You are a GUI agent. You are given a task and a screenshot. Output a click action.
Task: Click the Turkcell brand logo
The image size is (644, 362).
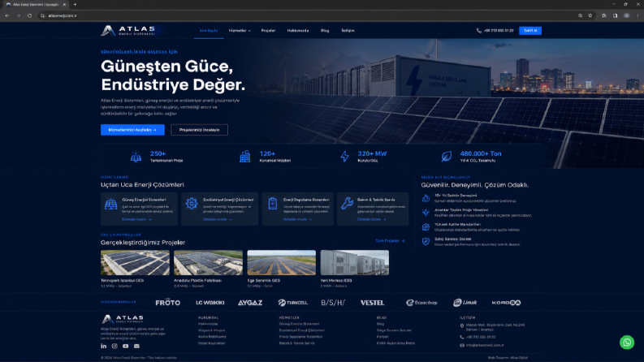[x=292, y=303]
